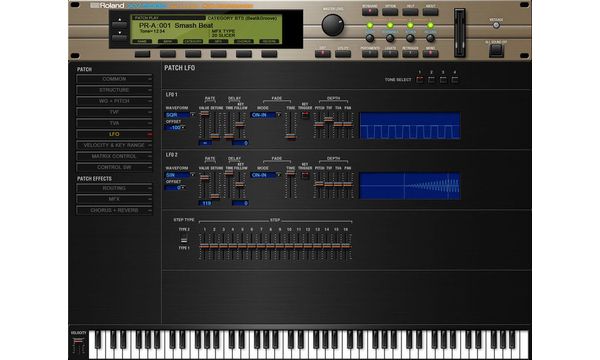
Task: Toggle Tone Select 3
Action: [443, 80]
